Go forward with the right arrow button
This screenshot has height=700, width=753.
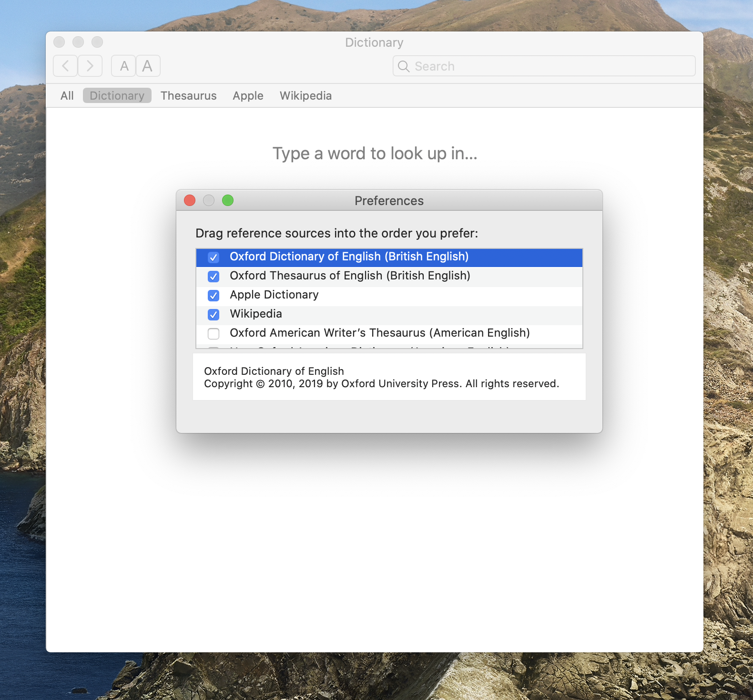click(x=90, y=66)
